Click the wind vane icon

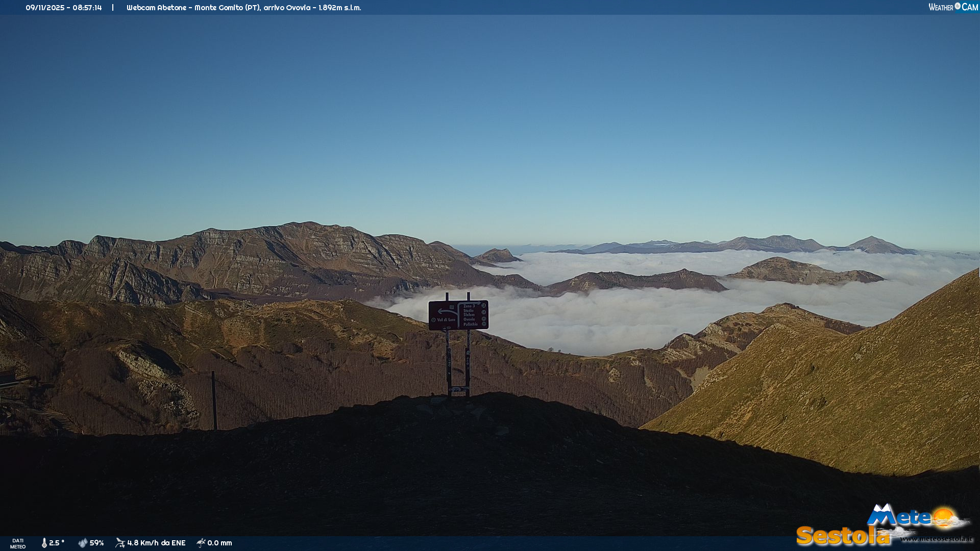click(x=120, y=543)
